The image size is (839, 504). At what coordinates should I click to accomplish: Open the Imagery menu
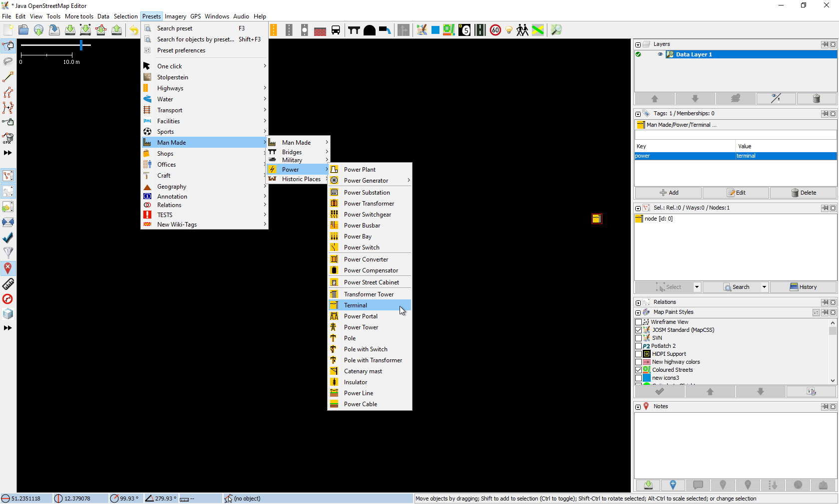tap(175, 16)
